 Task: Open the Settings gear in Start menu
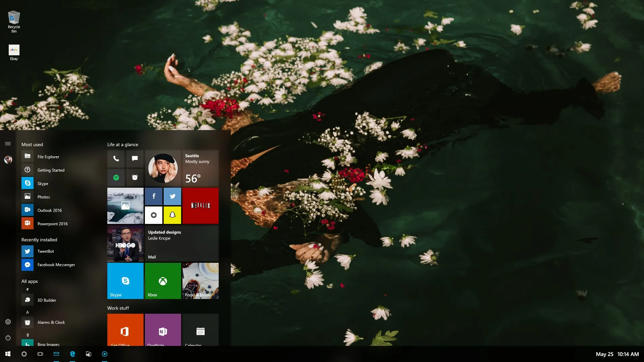pyautogui.click(x=8, y=322)
